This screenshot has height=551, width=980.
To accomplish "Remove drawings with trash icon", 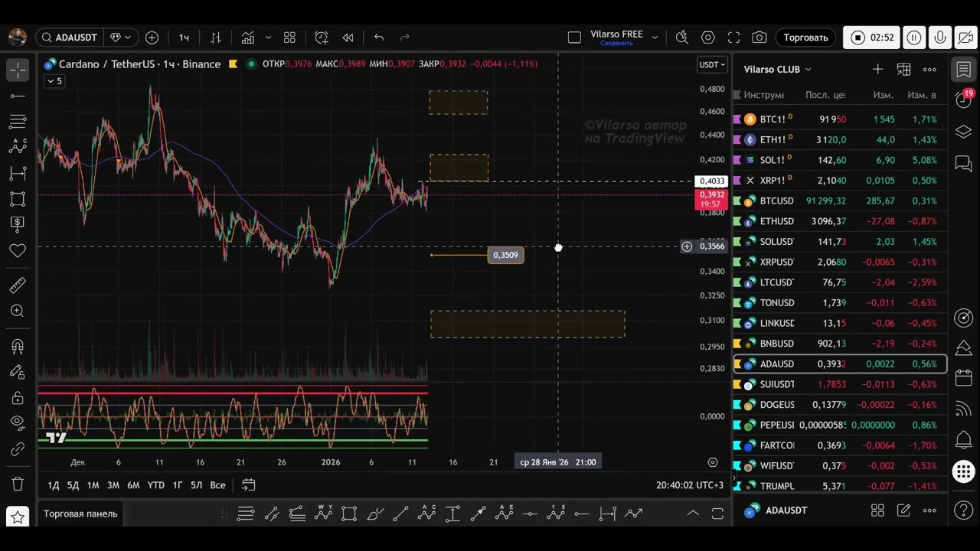I will point(18,484).
